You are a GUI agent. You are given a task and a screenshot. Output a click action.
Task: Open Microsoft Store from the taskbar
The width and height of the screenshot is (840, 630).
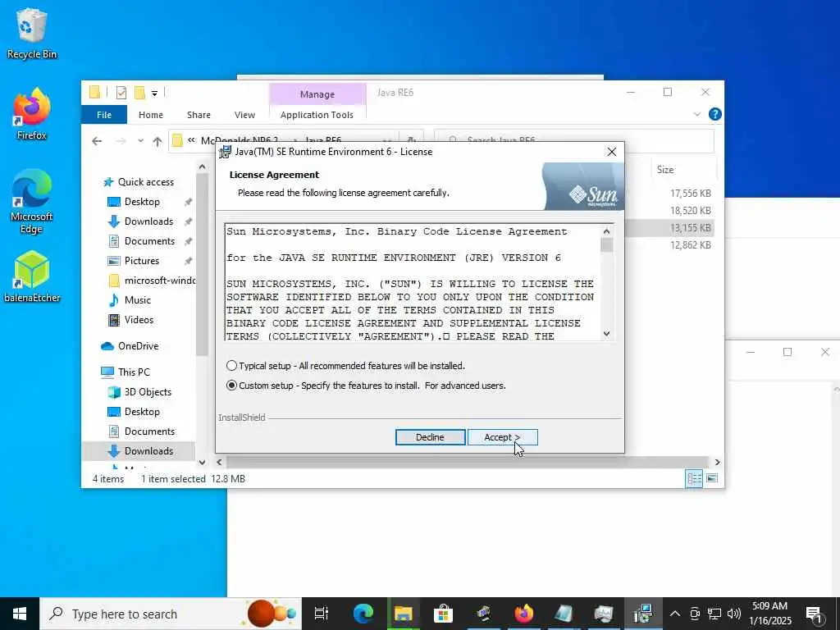[x=444, y=614]
